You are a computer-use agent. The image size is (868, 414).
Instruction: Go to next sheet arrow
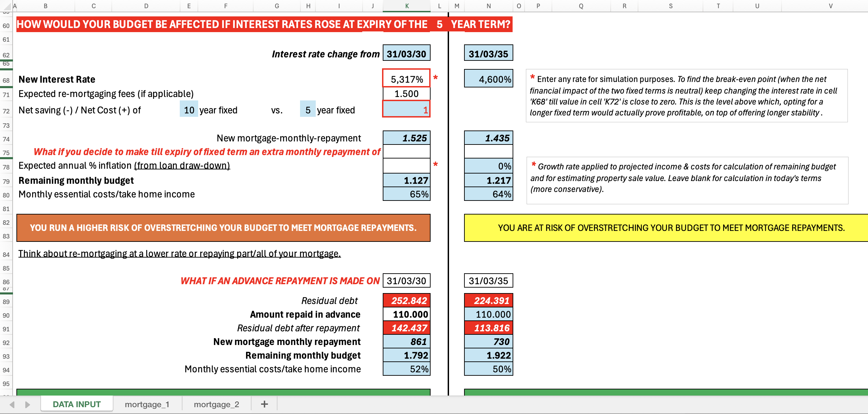(27, 405)
